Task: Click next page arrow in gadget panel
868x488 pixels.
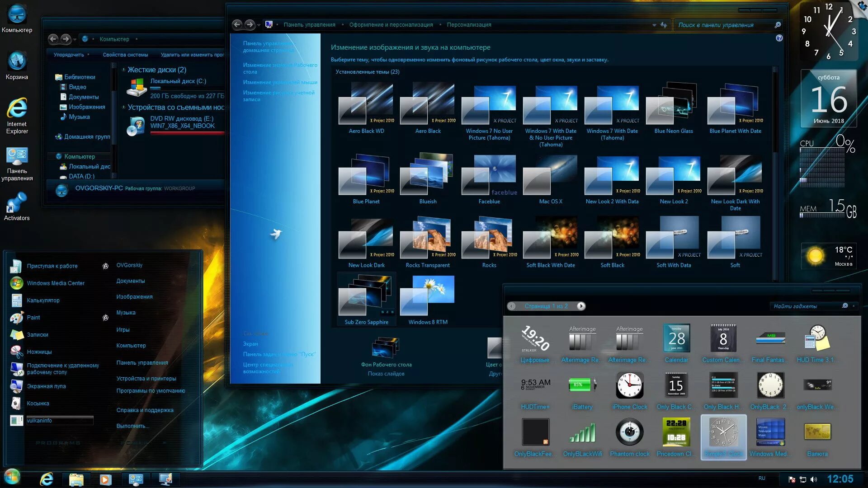Action: coord(580,306)
